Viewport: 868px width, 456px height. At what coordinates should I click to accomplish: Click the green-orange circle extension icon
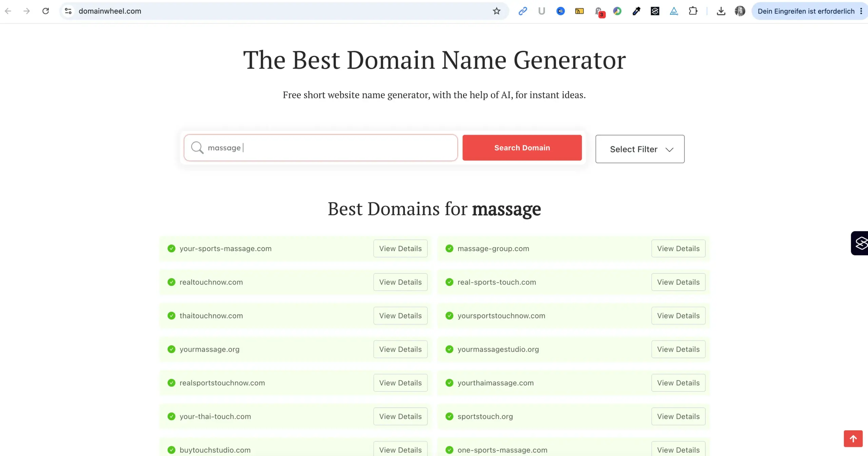tap(617, 11)
